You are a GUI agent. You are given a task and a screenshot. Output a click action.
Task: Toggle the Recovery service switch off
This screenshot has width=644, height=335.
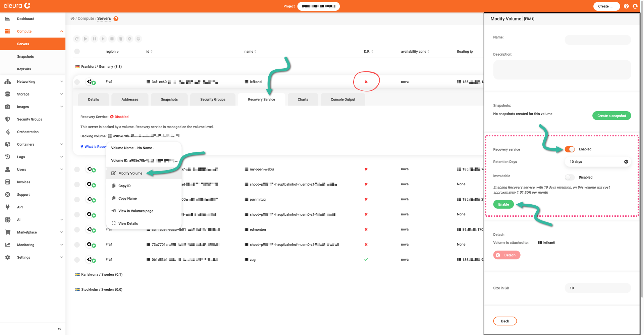(570, 149)
